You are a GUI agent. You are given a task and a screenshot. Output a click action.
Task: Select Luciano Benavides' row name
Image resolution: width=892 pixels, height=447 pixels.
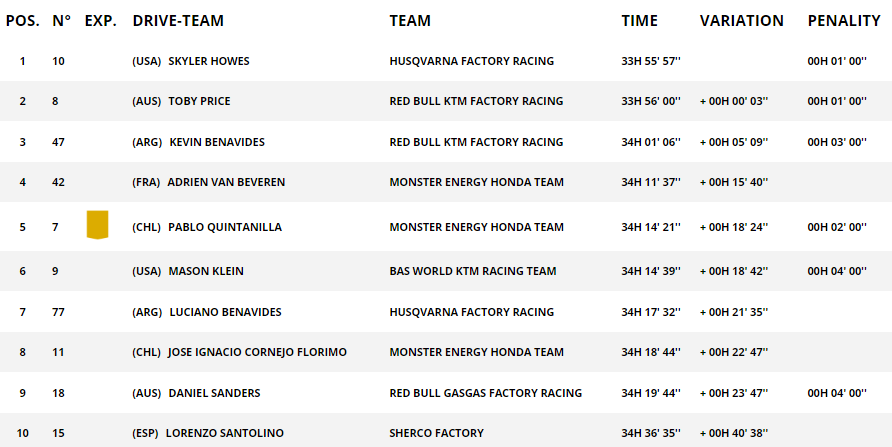click(225, 312)
